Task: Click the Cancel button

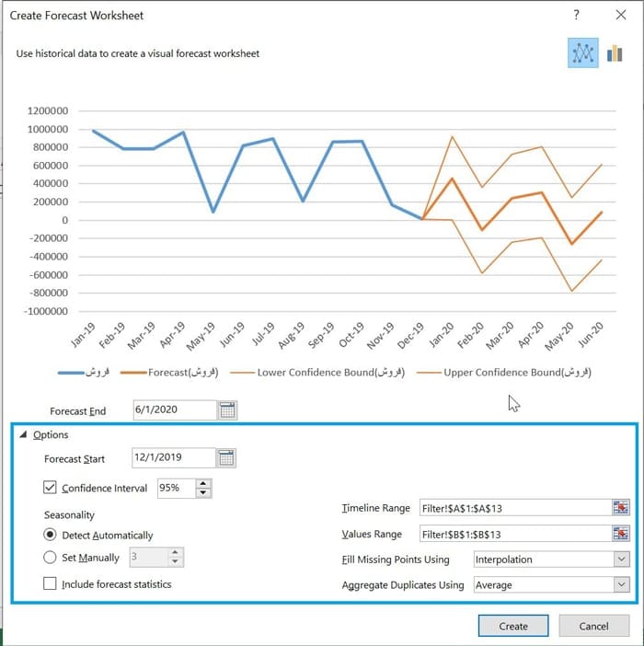Action: pos(593,626)
